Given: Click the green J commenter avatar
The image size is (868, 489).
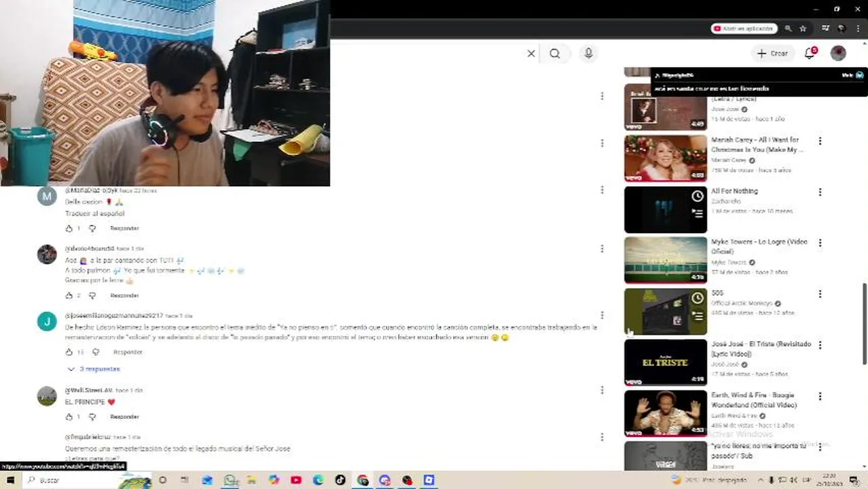Looking at the screenshot, I should 47,322.
